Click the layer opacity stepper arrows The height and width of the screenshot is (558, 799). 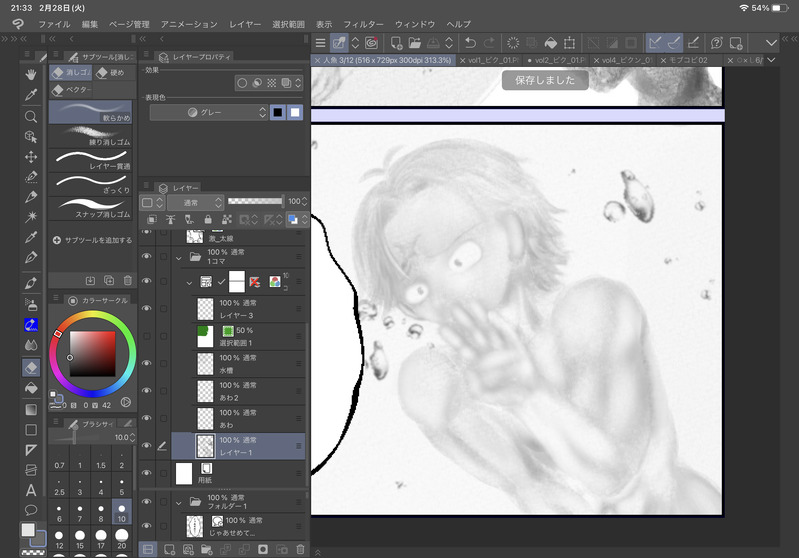304,202
